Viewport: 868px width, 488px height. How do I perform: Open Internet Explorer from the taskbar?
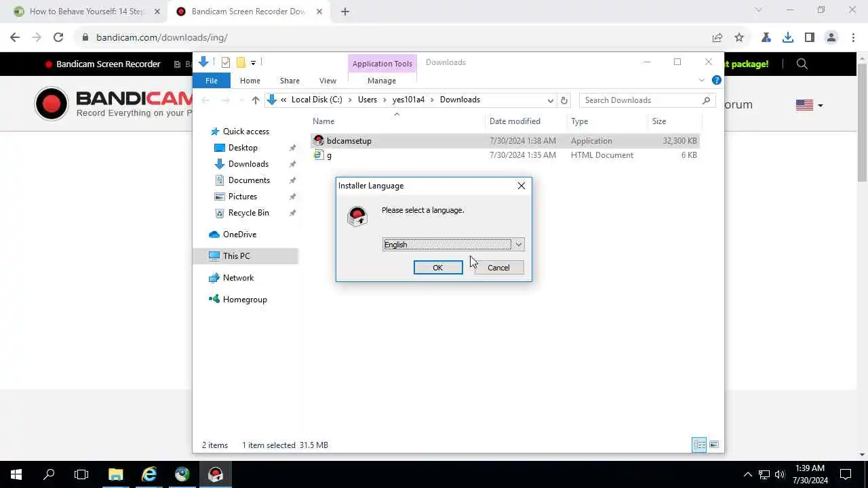[149, 474]
